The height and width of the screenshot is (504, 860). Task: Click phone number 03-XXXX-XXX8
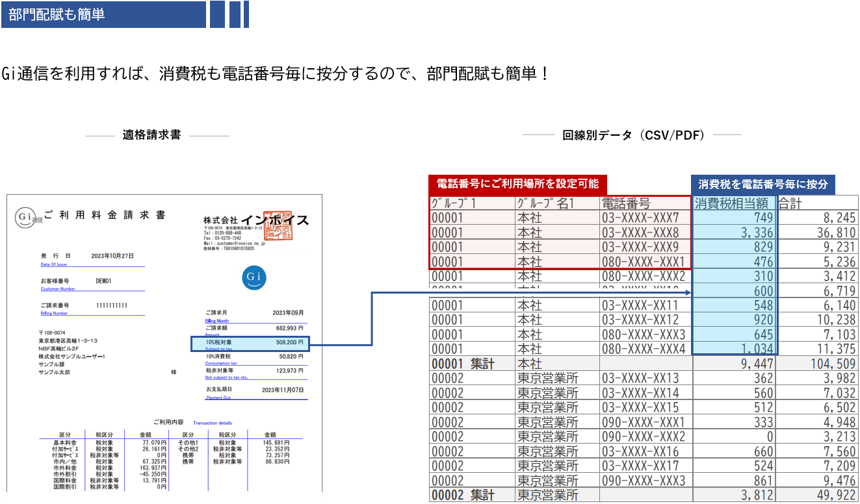[x=640, y=233]
